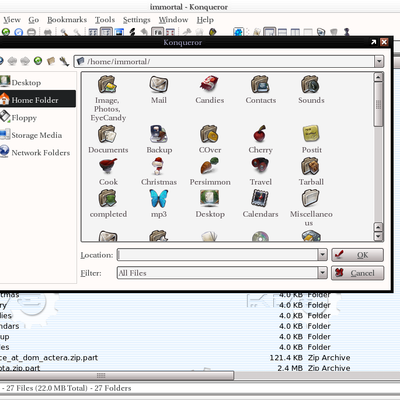Select the Sounds folder icon

[x=311, y=84]
